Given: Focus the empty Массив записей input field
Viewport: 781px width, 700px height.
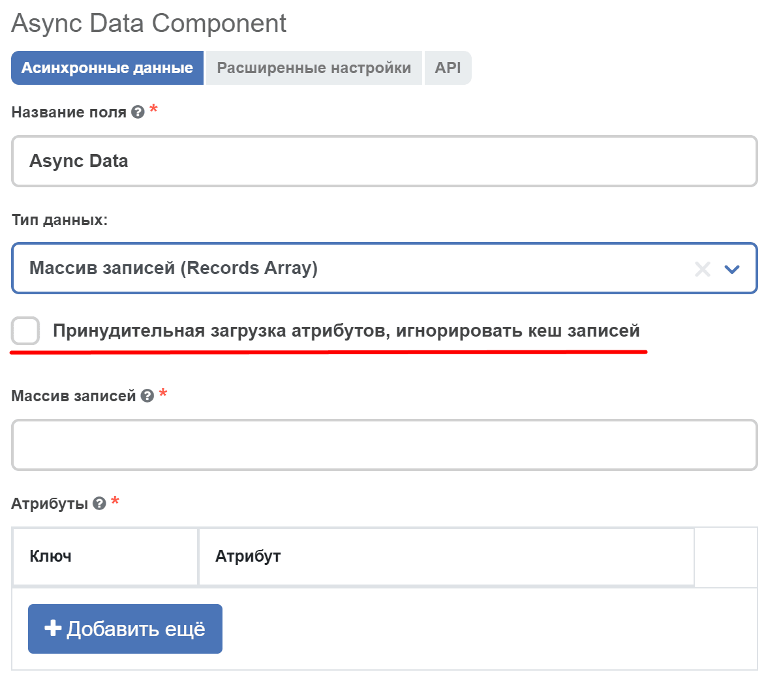Looking at the screenshot, I should pyautogui.click(x=384, y=445).
